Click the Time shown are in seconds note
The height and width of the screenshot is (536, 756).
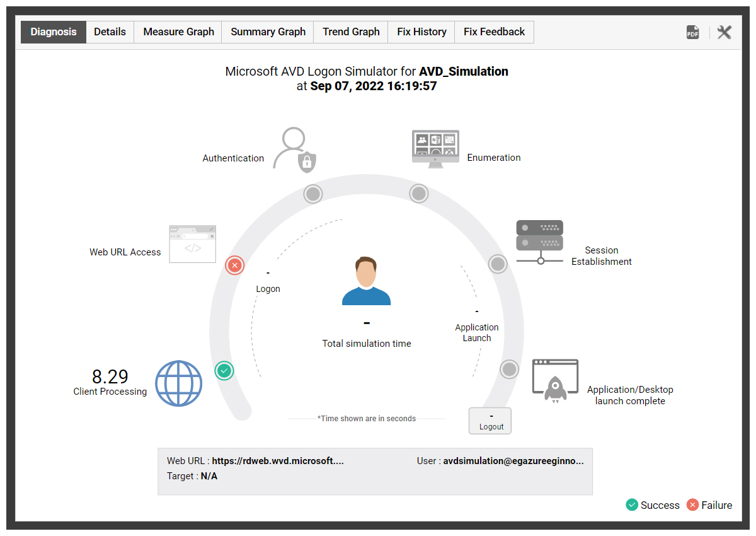click(367, 419)
